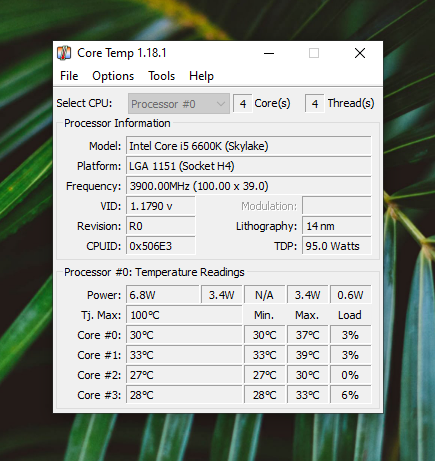The image size is (435, 461).
Task: Click the Max. column header
Action: pyautogui.click(x=307, y=315)
